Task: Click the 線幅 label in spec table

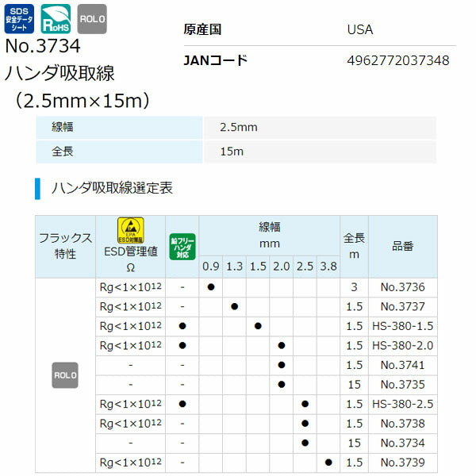Action: click(x=63, y=127)
